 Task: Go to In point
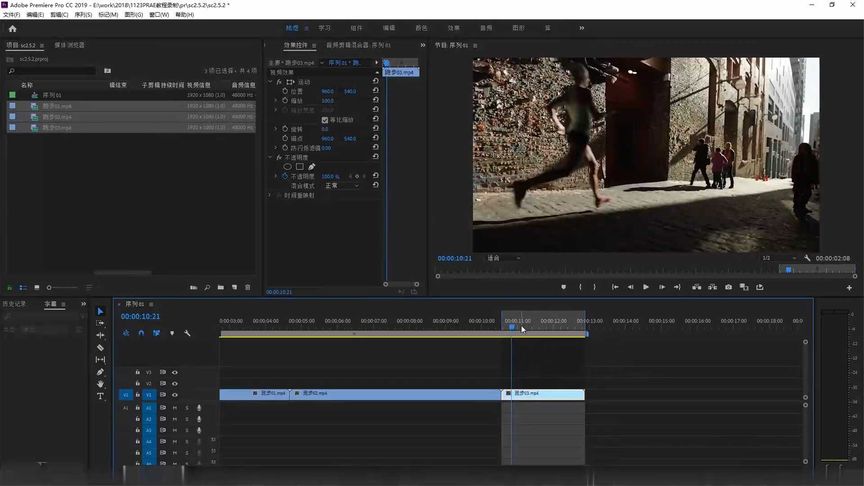(x=615, y=287)
